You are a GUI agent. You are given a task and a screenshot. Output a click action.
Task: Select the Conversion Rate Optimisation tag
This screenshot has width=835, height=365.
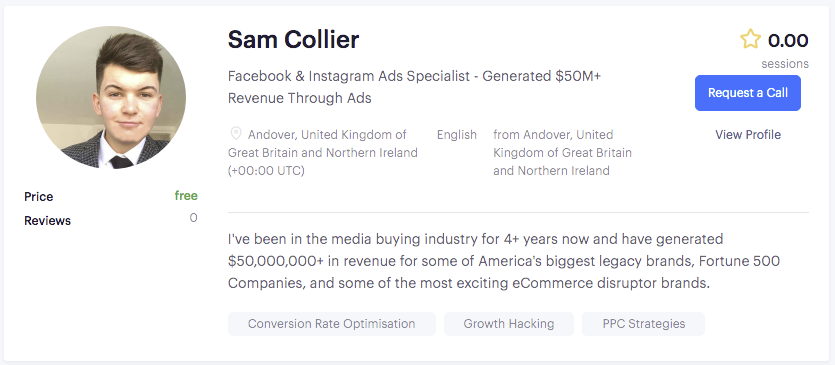(x=332, y=324)
